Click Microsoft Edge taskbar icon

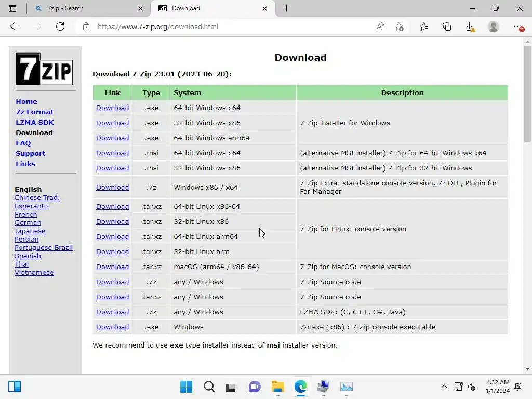pos(301,387)
